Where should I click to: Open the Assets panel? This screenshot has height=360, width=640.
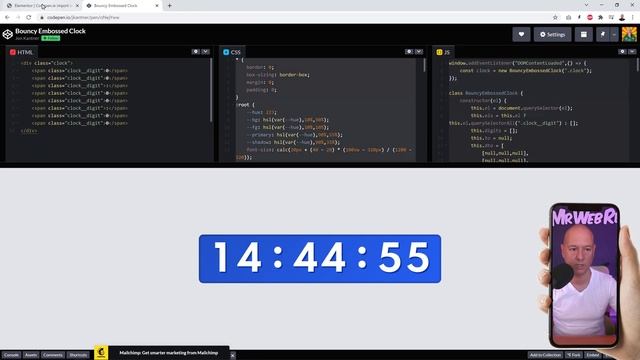click(x=31, y=355)
